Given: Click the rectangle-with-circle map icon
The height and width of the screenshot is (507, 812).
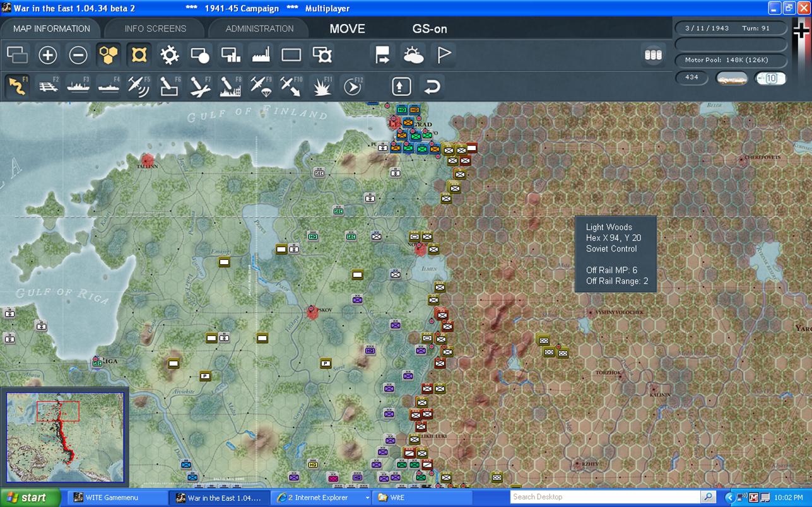Looking at the screenshot, I should click(199, 55).
